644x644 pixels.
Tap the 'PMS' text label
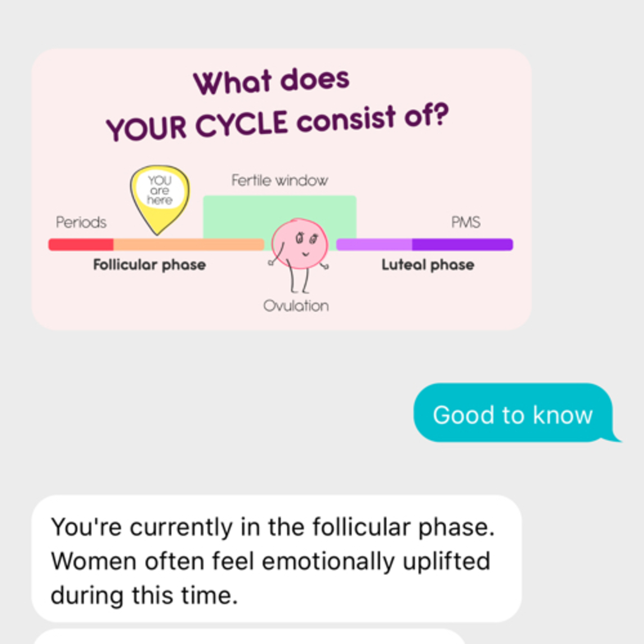[466, 222]
